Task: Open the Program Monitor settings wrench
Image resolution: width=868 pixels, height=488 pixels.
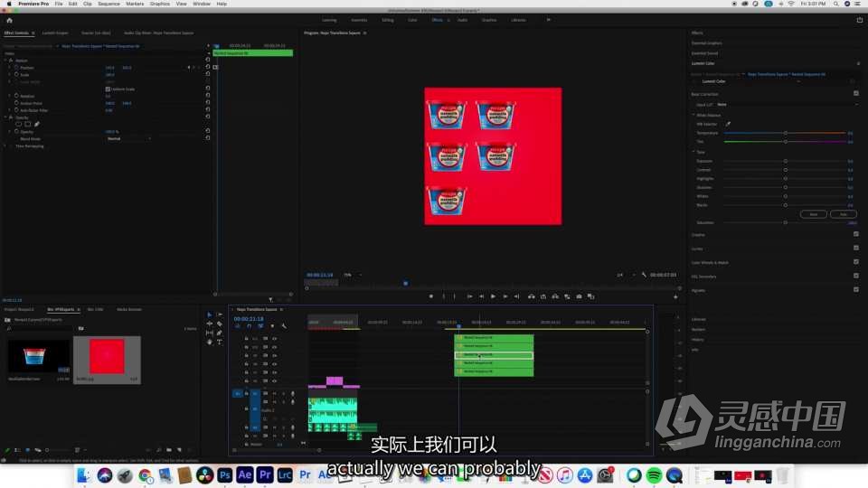Action: tap(644, 275)
